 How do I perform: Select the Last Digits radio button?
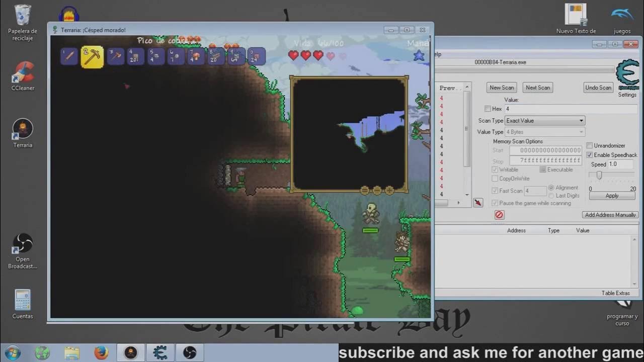point(551,196)
